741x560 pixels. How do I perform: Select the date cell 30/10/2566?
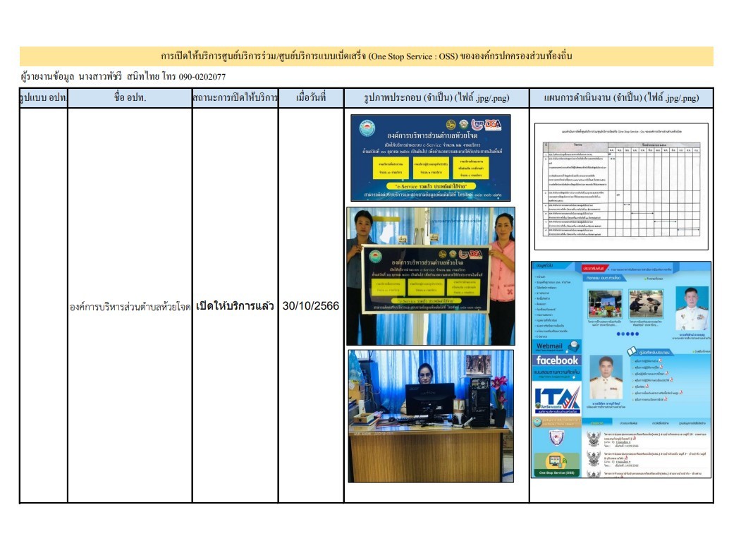311,306
